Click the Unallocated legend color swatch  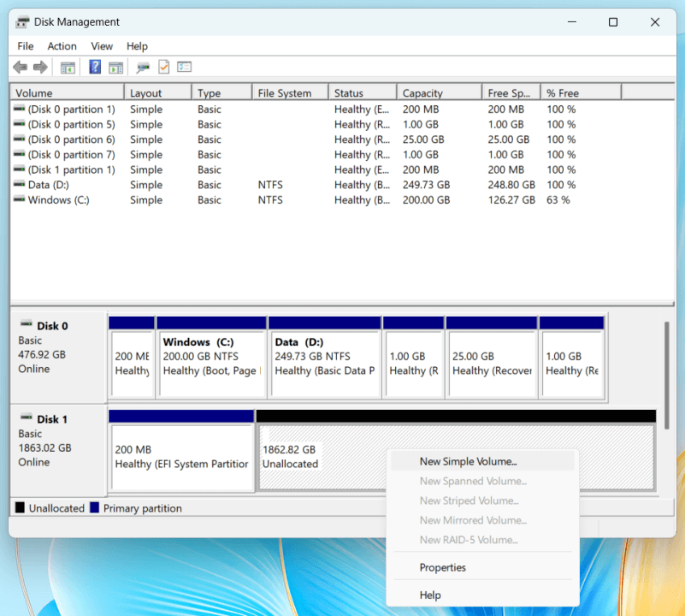pyautogui.click(x=20, y=507)
